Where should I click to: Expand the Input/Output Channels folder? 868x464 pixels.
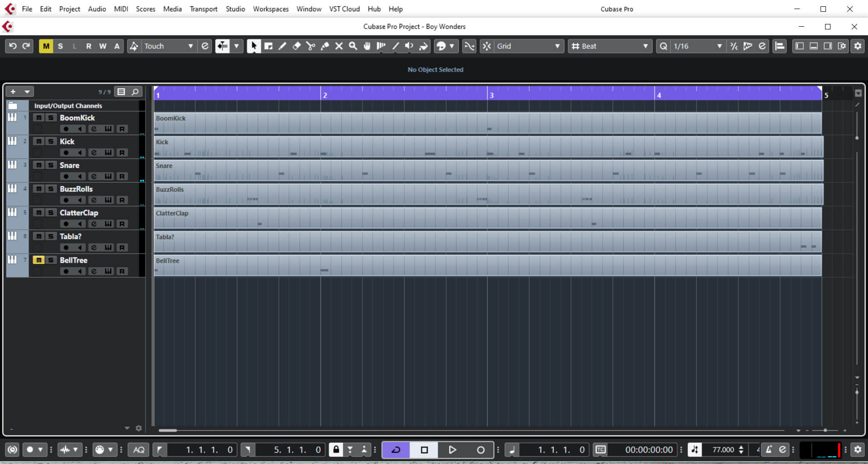tap(13, 106)
